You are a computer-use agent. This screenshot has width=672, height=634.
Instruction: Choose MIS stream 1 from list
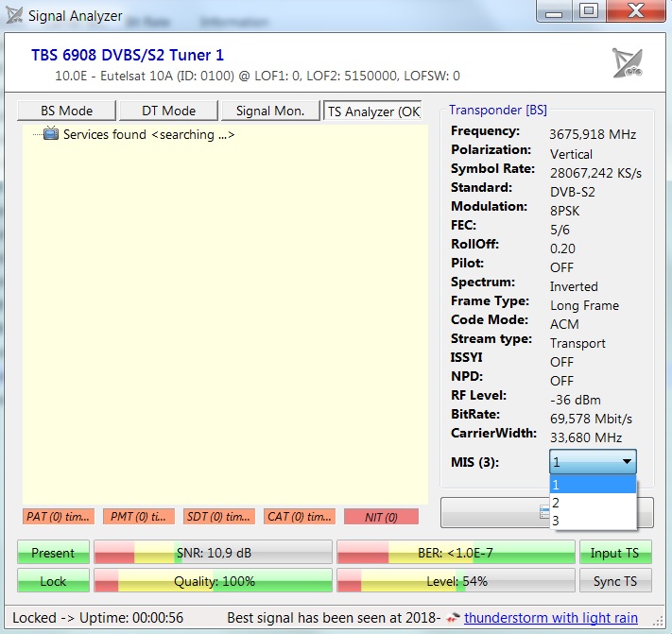click(593, 485)
